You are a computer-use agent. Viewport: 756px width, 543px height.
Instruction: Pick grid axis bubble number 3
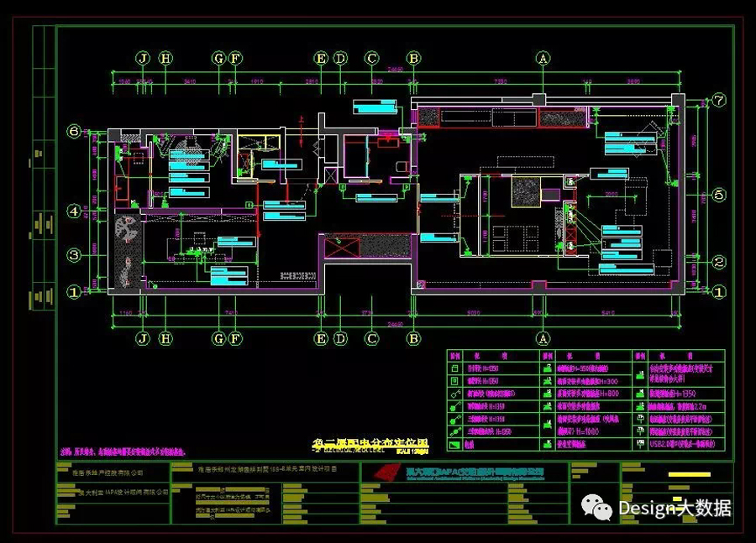pyautogui.click(x=74, y=254)
